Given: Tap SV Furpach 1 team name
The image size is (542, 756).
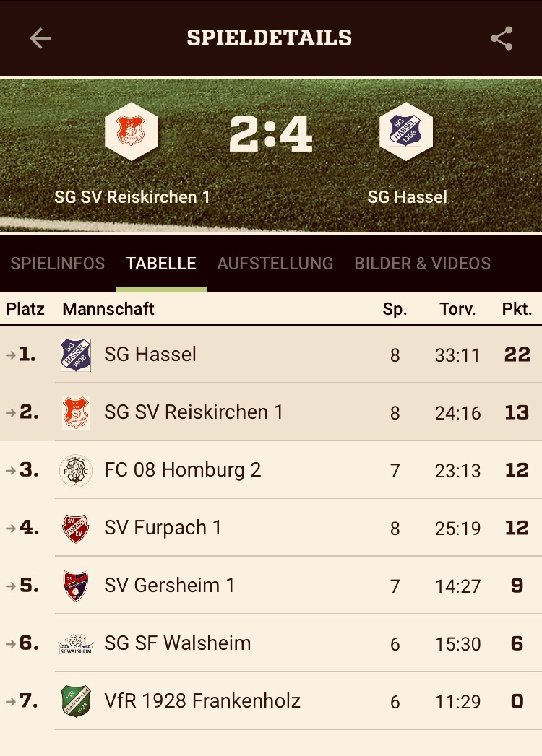Looking at the screenshot, I should (163, 528).
